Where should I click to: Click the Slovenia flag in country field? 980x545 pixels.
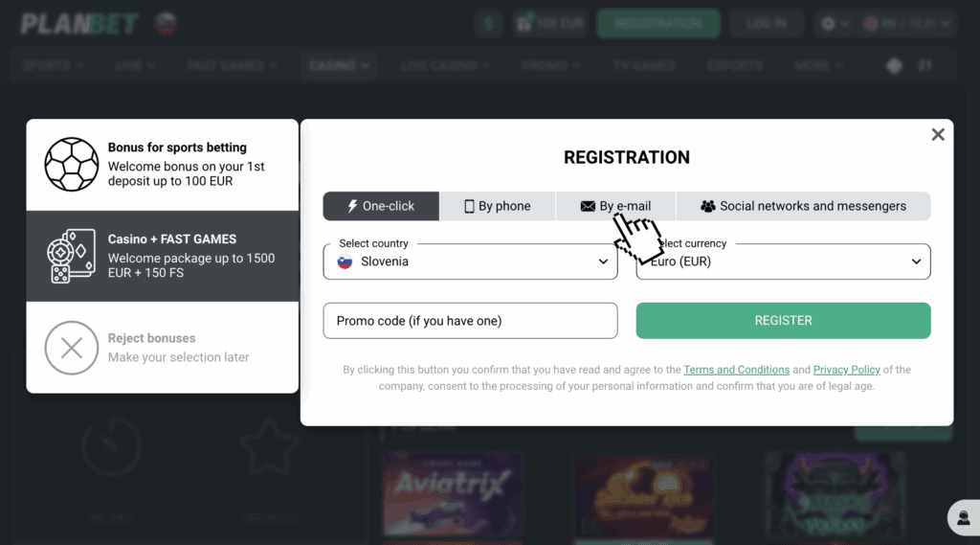(x=345, y=261)
